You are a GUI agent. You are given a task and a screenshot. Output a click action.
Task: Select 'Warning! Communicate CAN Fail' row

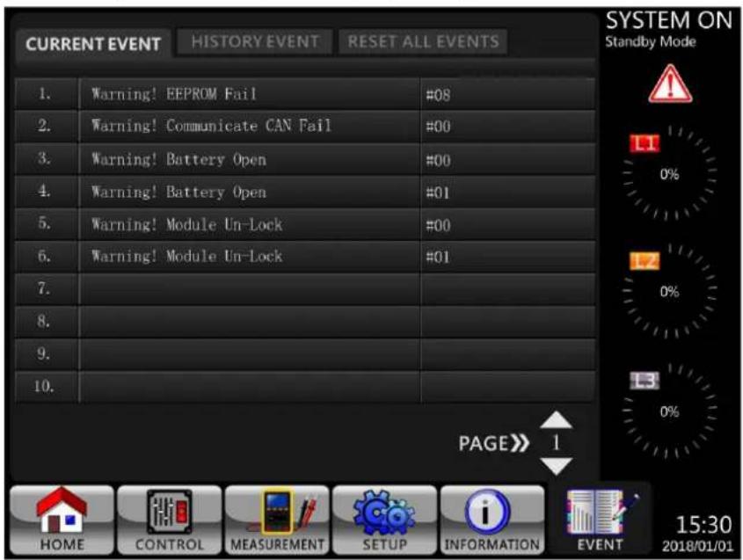[x=305, y=126]
